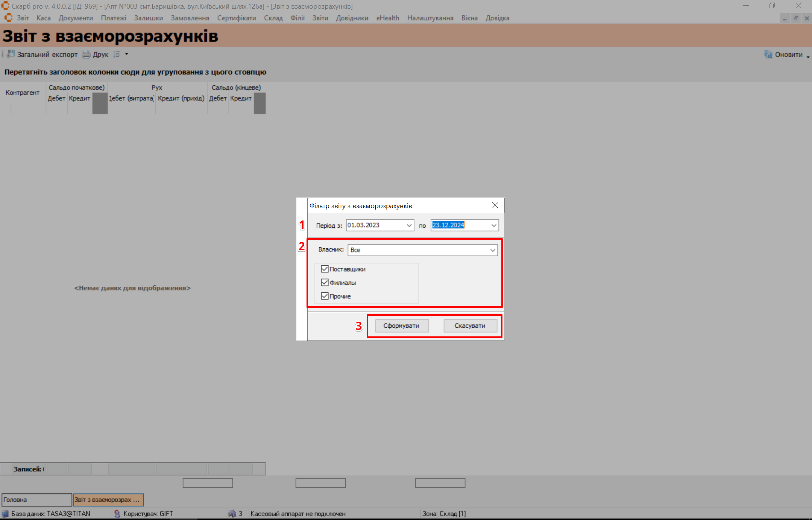Click the Оновити toolbar overflow arrow
Screen dimensions: 812x520
808,56
